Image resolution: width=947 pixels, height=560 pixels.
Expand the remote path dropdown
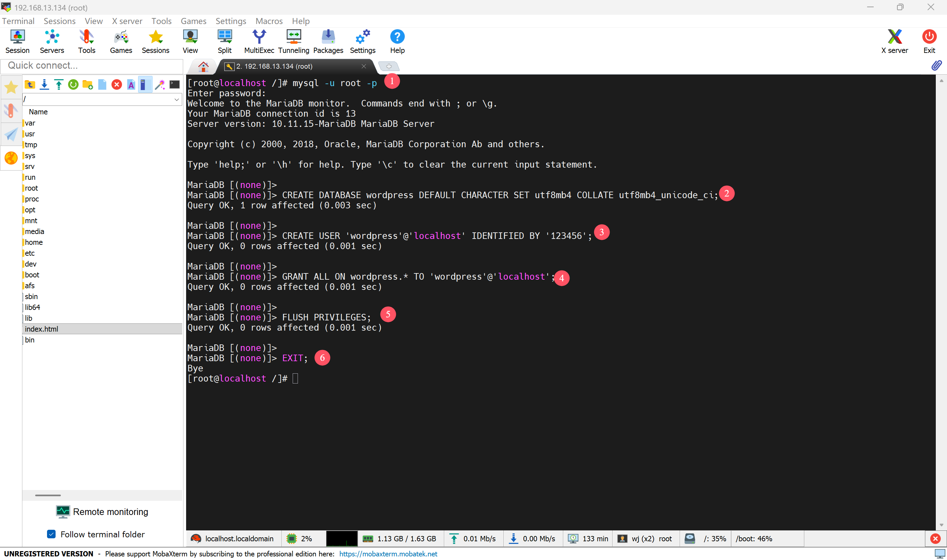176,100
